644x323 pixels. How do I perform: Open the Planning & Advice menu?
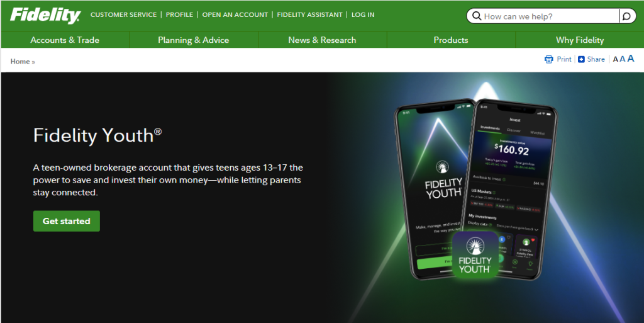point(194,40)
